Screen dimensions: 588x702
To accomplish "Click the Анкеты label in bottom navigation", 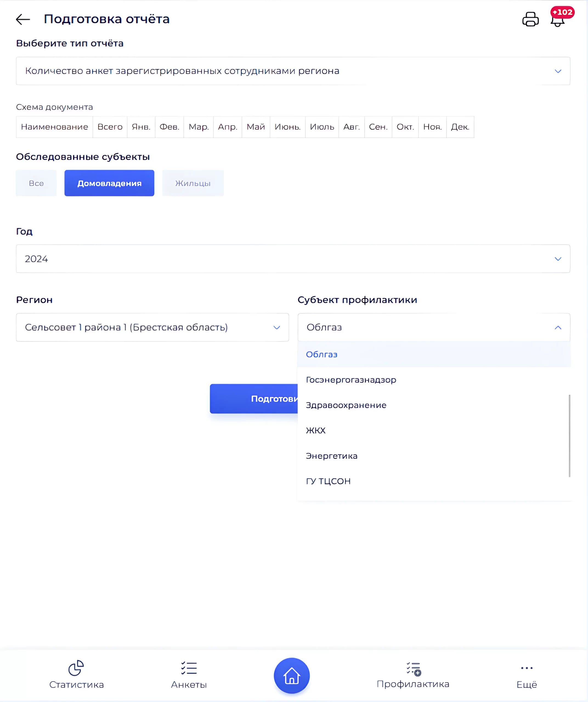I will (x=189, y=685).
